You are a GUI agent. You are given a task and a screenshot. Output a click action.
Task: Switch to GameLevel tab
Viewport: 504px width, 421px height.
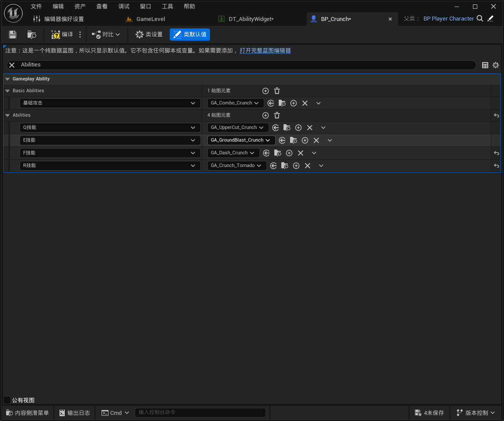(145, 19)
